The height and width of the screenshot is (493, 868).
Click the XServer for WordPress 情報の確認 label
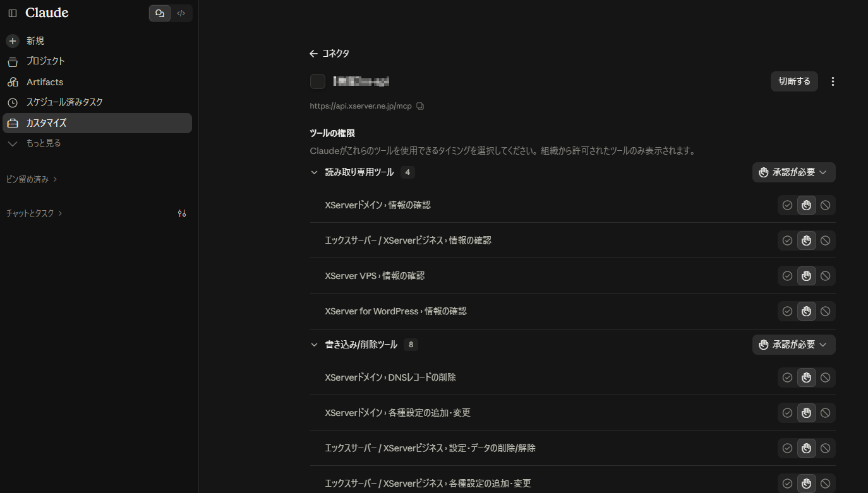(x=395, y=311)
